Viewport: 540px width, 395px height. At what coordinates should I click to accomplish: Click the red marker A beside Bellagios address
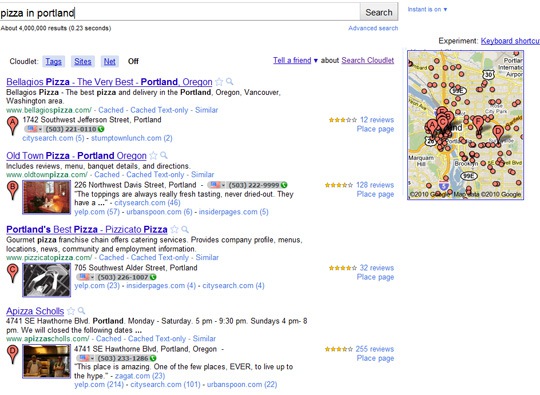(x=13, y=125)
